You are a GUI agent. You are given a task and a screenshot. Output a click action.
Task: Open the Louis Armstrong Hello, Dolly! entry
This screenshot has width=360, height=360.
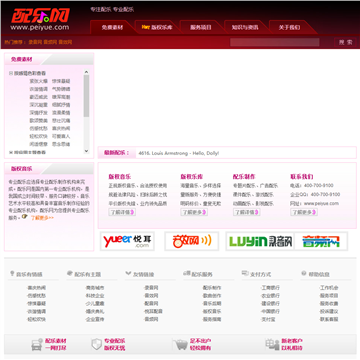coord(179,153)
